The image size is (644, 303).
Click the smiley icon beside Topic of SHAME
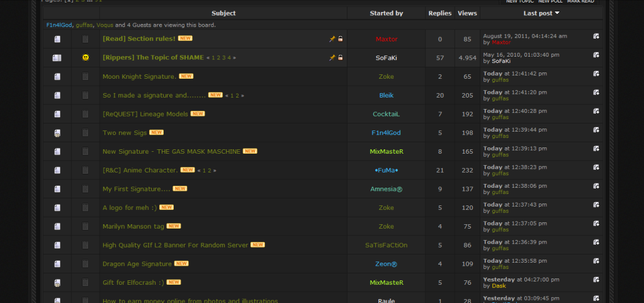click(86, 57)
